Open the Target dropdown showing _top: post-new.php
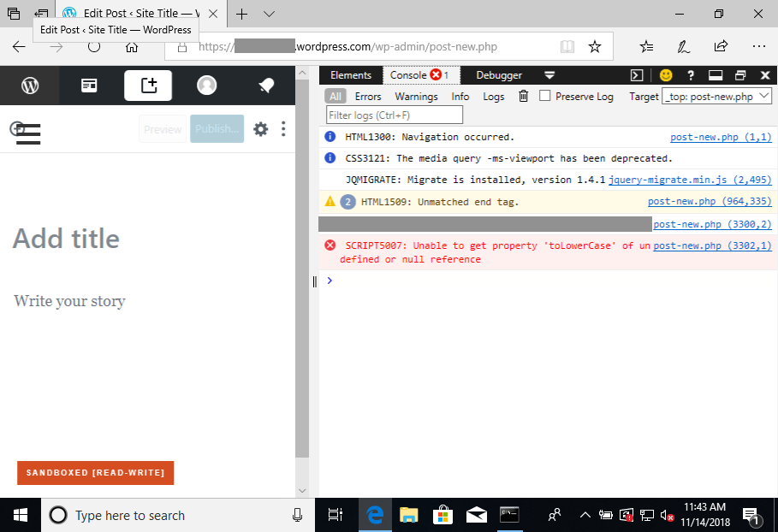 tap(716, 96)
